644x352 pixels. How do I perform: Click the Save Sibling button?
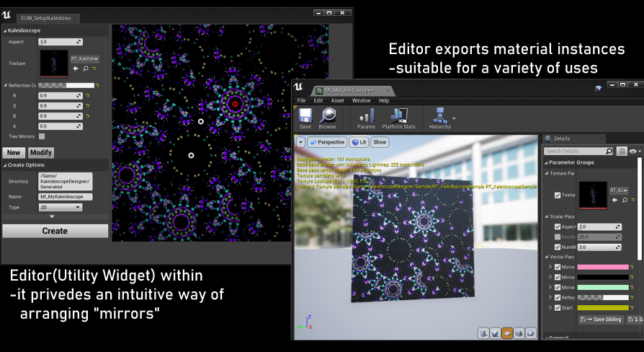pos(601,320)
